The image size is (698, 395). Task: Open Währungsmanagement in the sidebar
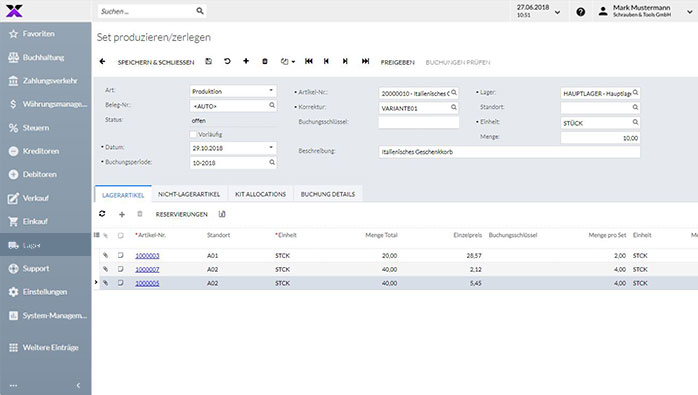click(x=45, y=104)
